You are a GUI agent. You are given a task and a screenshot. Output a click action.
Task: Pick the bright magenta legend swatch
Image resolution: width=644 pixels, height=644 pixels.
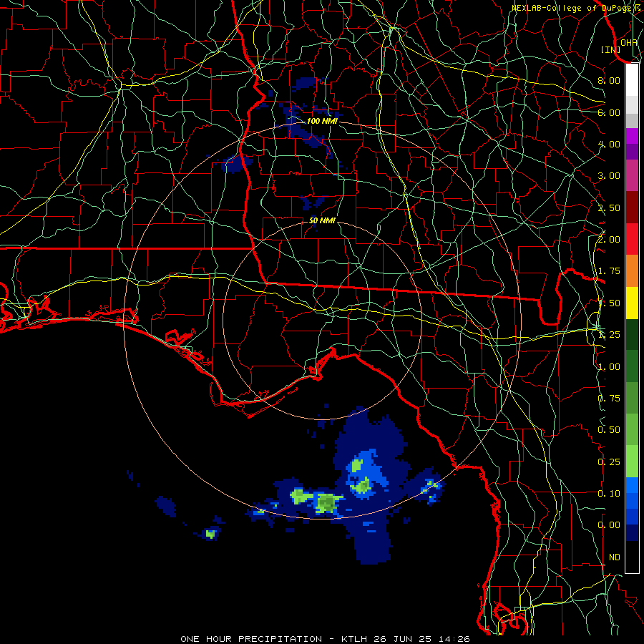point(632,136)
